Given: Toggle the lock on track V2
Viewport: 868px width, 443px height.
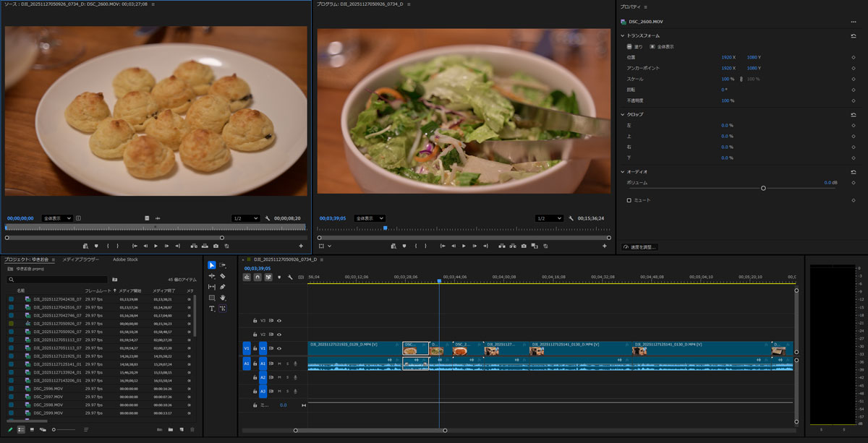Looking at the screenshot, I should tap(255, 335).
